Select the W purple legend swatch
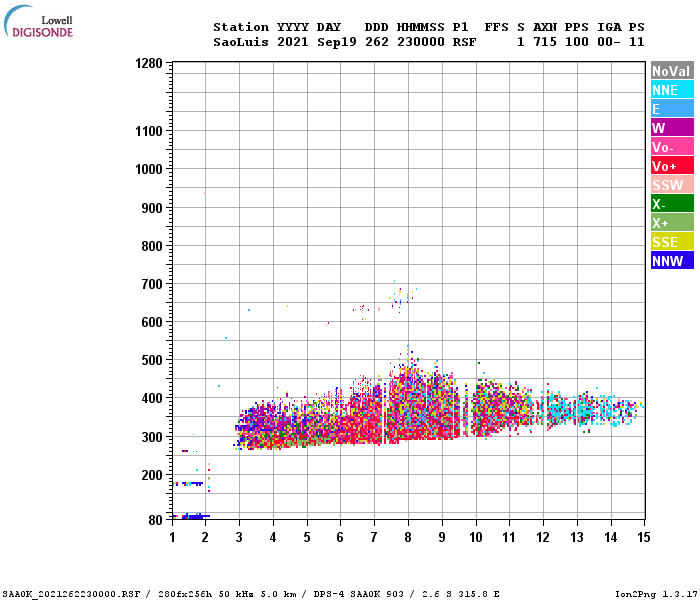This screenshot has width=700, height=600. coord(672,128)
